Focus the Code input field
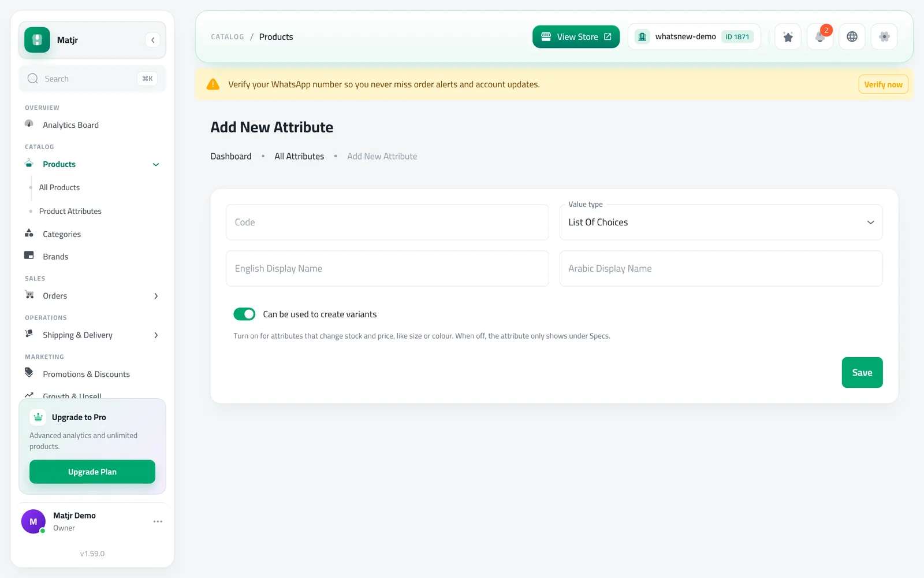924x578 pixels. click(388, 222)
